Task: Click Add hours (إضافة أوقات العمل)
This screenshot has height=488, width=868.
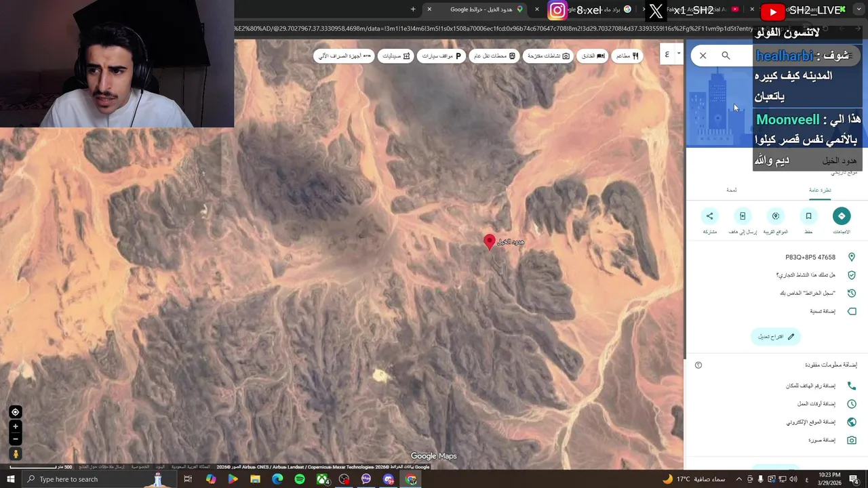Action: click(x=816, y=404)
